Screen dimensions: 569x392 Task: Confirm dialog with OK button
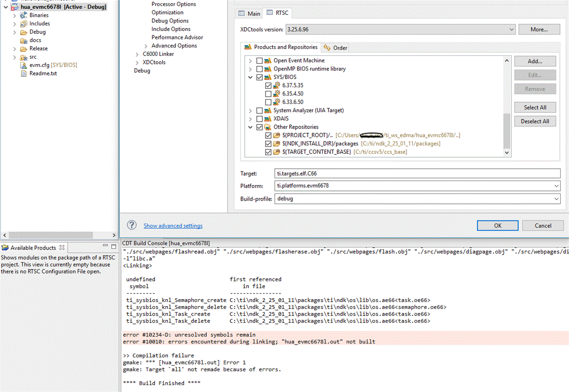498,226
